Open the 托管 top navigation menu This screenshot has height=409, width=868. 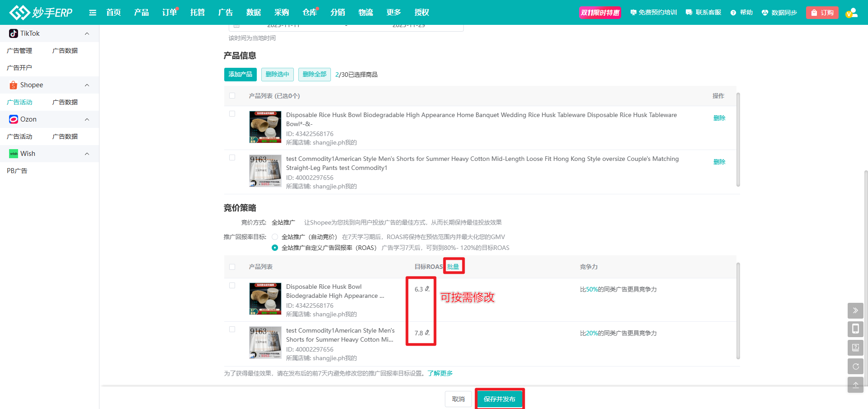pyautogui.click(x=198, y=13)
